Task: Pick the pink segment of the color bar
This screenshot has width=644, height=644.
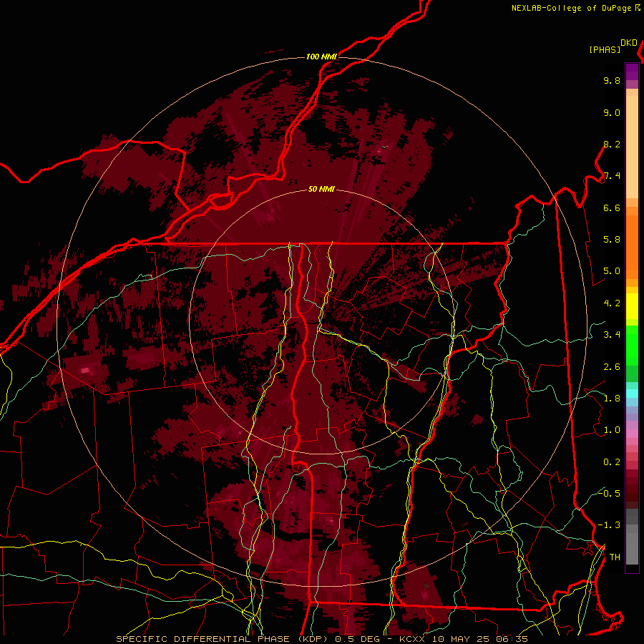Action: click(632, 434)
